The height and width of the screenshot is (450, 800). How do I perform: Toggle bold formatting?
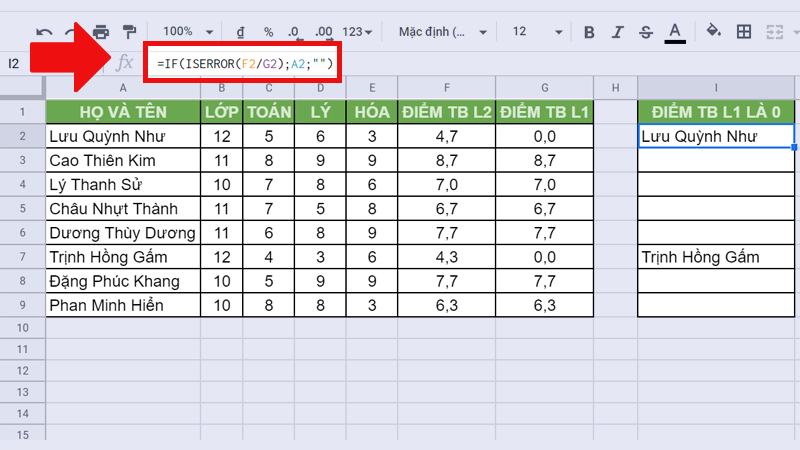[589, 31]
